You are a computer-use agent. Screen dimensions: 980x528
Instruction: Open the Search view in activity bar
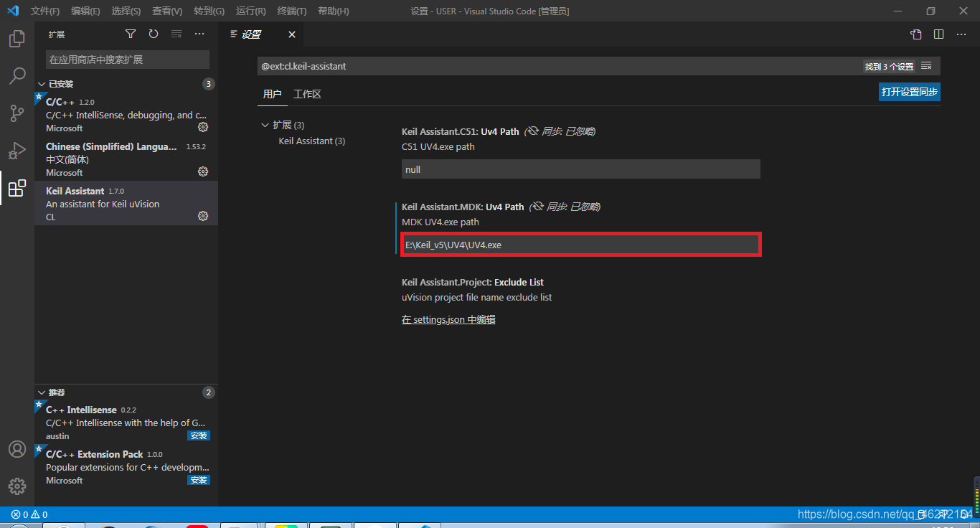17,75
